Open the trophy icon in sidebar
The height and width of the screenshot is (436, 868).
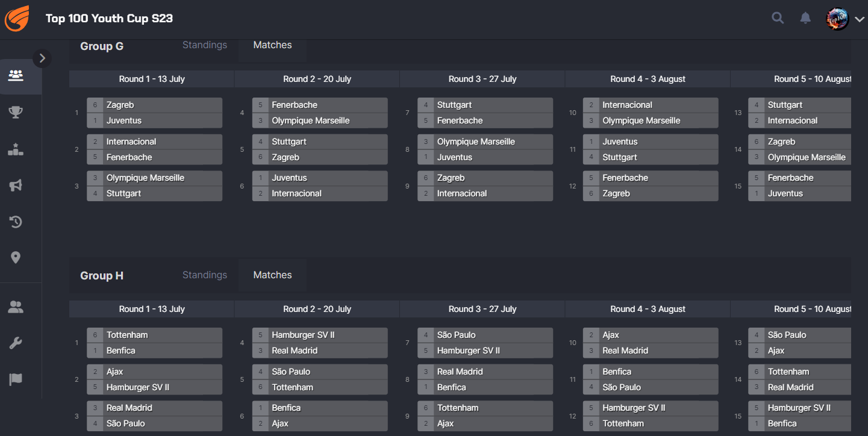16,113
